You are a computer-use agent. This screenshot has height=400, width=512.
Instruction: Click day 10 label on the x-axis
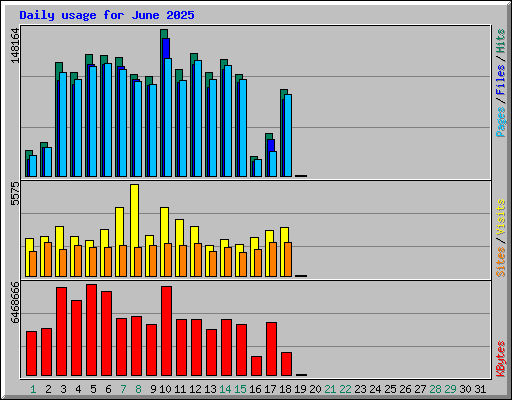(x=165, y=389)
